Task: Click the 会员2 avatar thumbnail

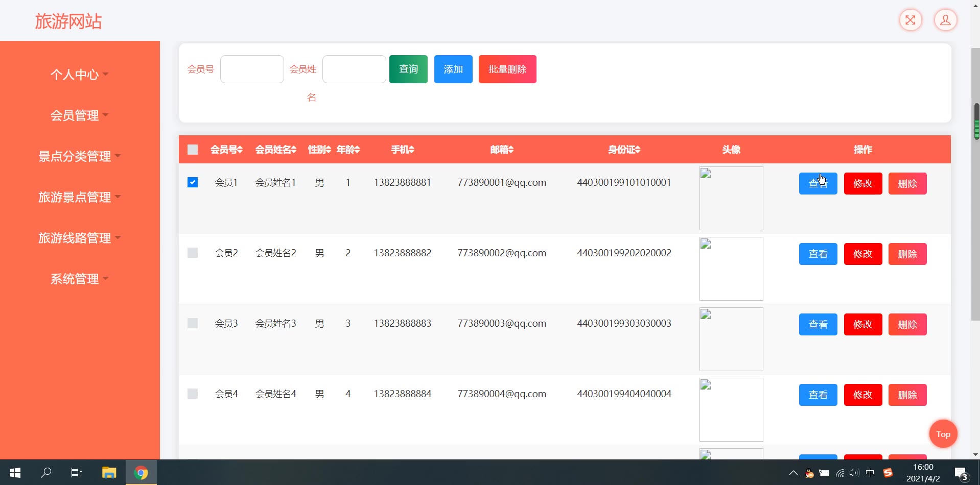Action: (731, 269)
